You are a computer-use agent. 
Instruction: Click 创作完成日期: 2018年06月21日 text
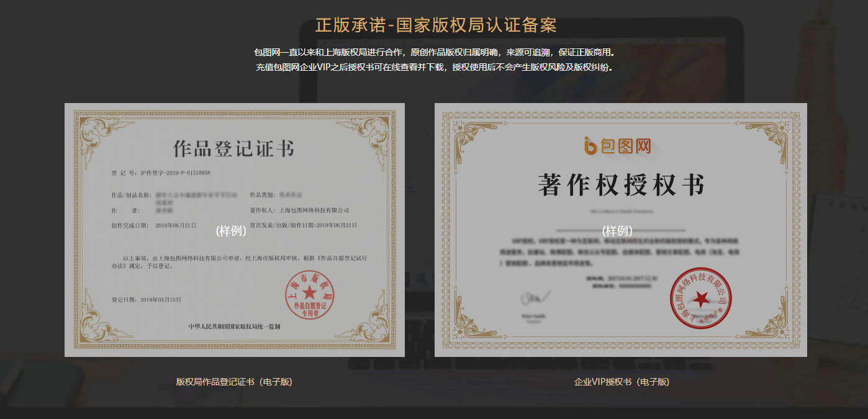coord(154,225)
